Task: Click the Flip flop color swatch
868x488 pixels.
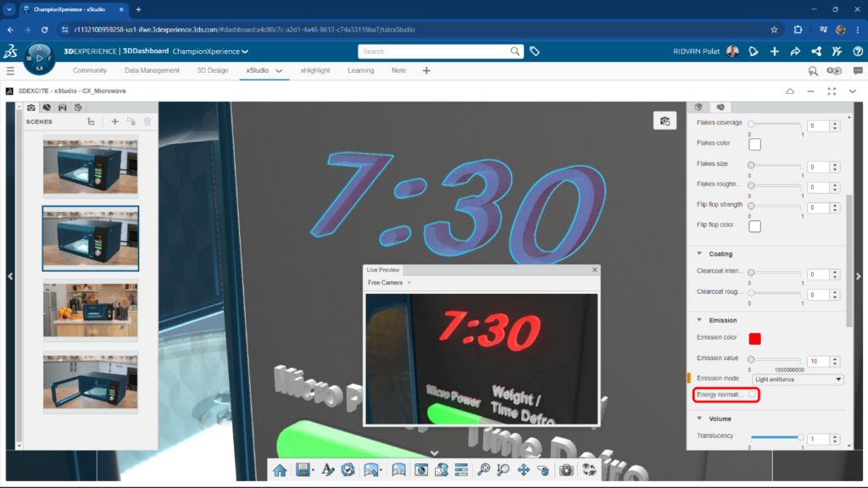Action: pyautogui.click(x=754, y=226)
